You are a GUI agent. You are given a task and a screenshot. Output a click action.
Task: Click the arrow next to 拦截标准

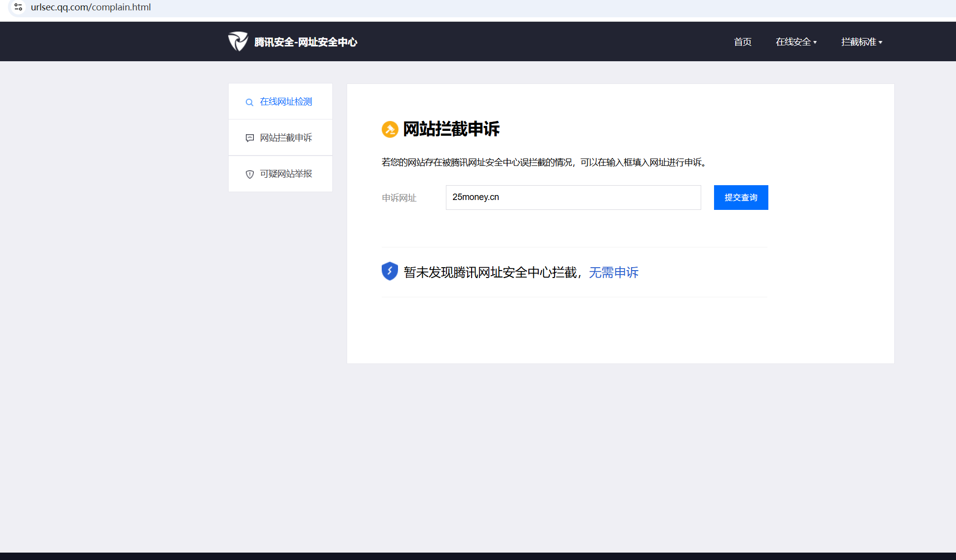pos(880,42)
